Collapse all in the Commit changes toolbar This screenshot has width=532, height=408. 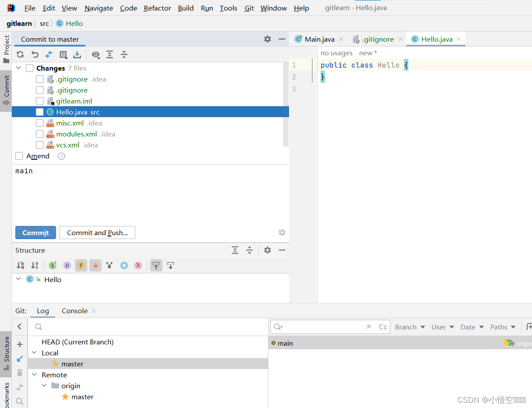(x=124, y=54)
